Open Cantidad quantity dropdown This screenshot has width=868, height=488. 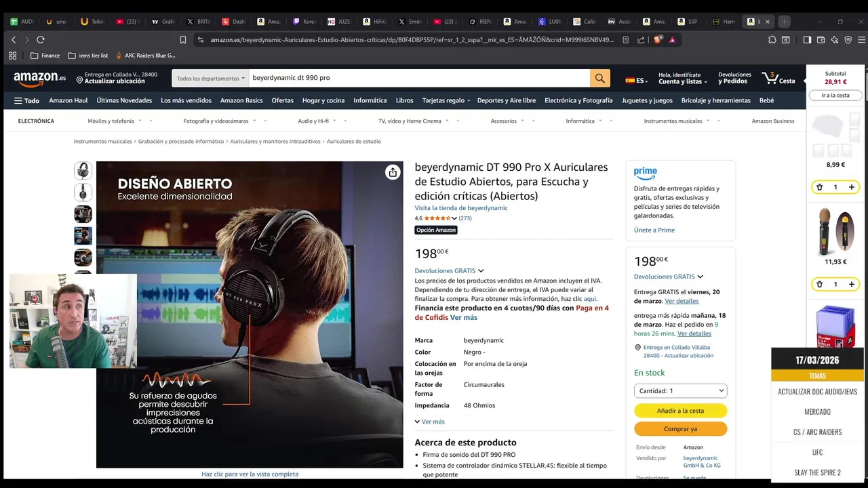click(x=680, y=391)
